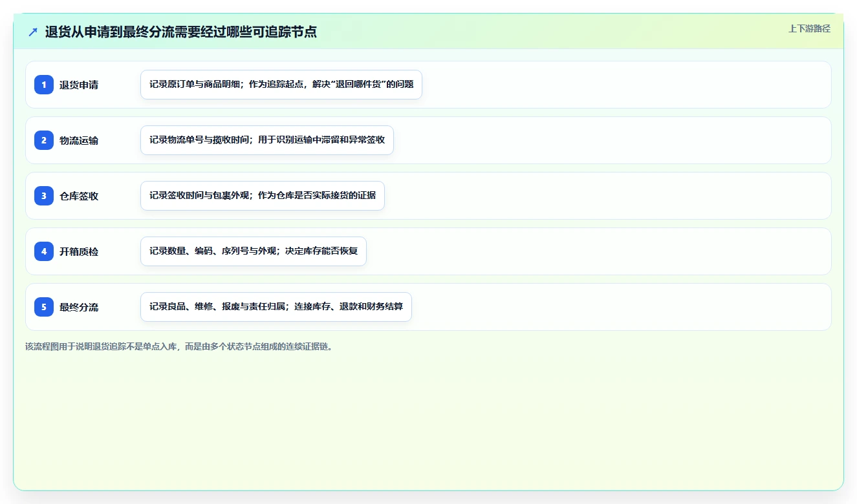Viewport: 857px width, 504px height.
Task: Click the 物流运输 step label
Action: (79, 140)
